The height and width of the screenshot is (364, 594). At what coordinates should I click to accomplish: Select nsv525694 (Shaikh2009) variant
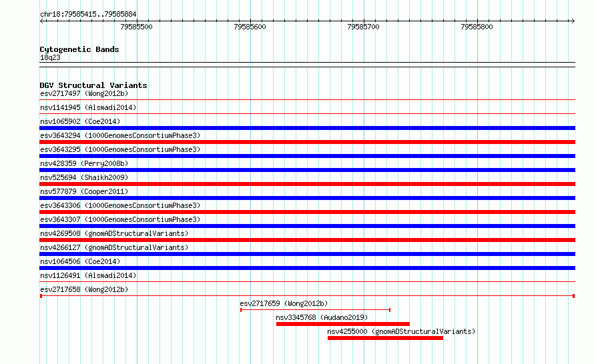[84, 177]
